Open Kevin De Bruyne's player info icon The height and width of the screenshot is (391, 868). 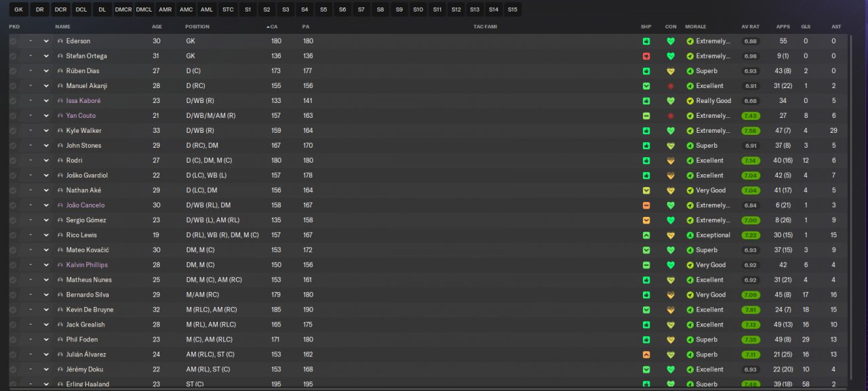coord(60,310)
